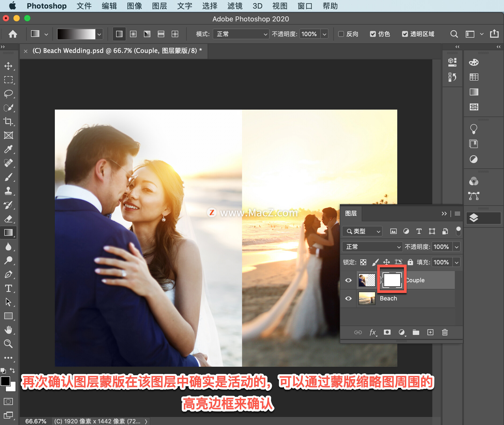Enable the 反向 reverse checkbox

[341, 34]
